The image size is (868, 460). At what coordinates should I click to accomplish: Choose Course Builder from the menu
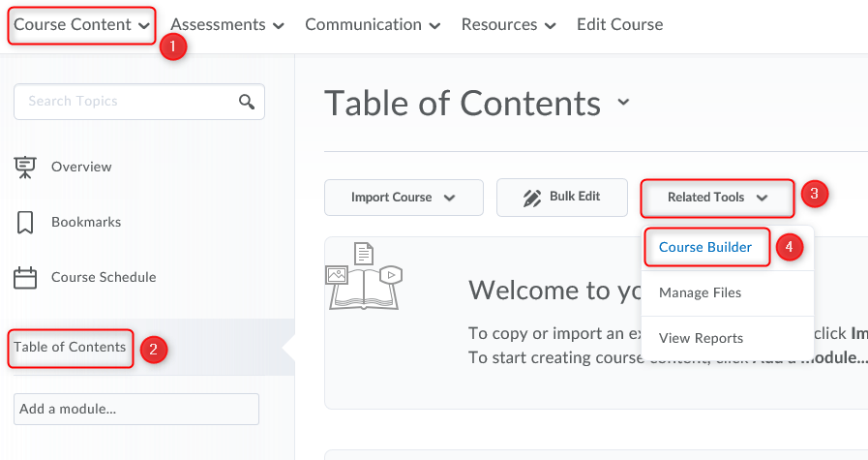705,247
